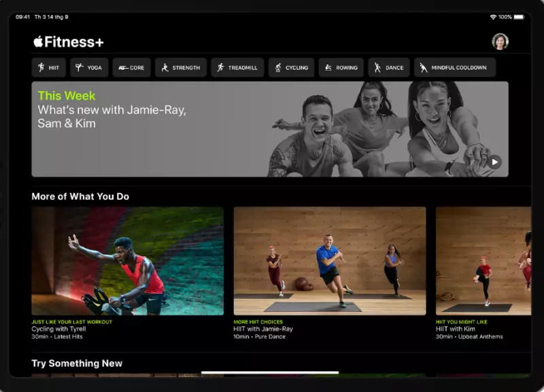544x392 pixels.
Task: Check the Wi-Fi status icon
Action: 493,17
